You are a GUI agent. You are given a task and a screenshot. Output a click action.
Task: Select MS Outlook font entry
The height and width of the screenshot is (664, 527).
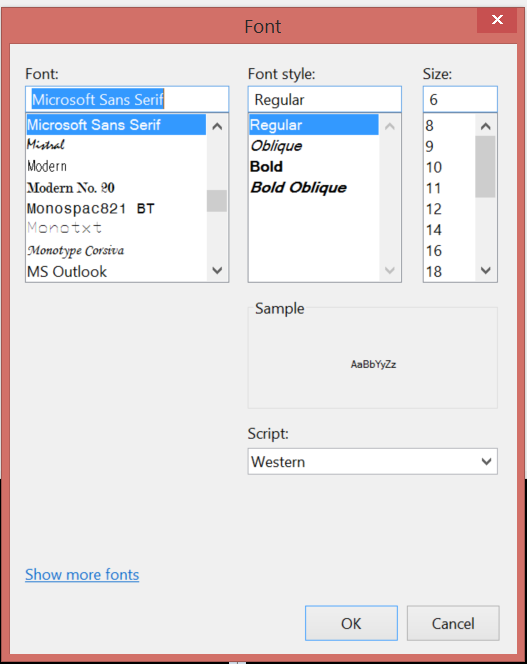click(x=116, y=271)
